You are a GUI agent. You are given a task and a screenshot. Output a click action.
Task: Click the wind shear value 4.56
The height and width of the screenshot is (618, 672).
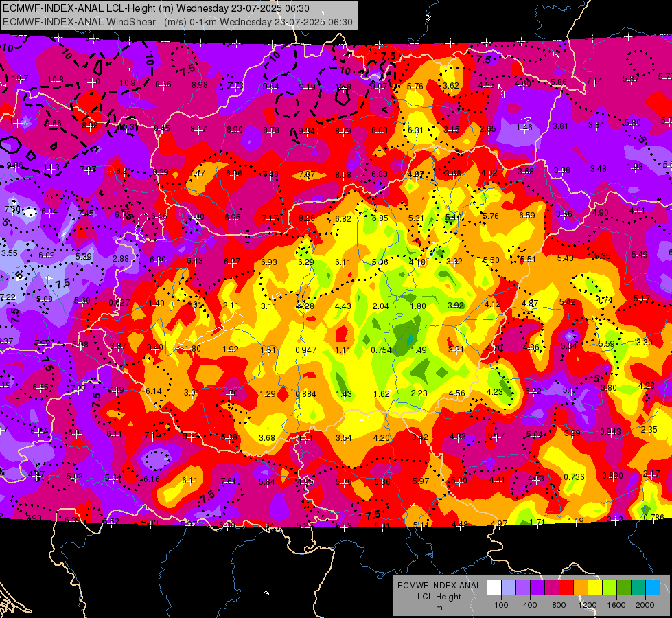457,393
